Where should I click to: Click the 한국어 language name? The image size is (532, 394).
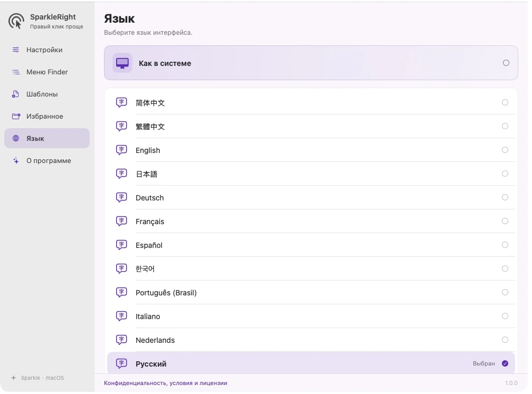(145, 269)
